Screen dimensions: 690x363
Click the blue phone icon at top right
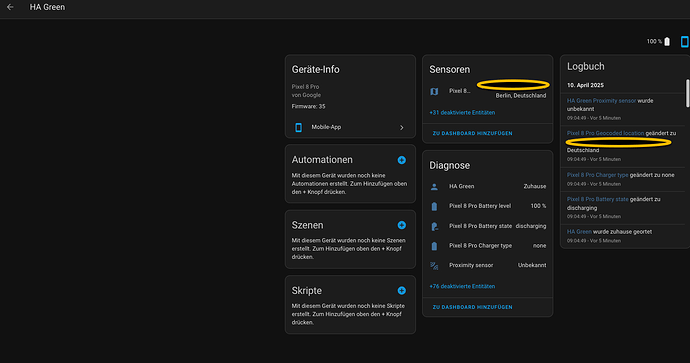[684, 41]
